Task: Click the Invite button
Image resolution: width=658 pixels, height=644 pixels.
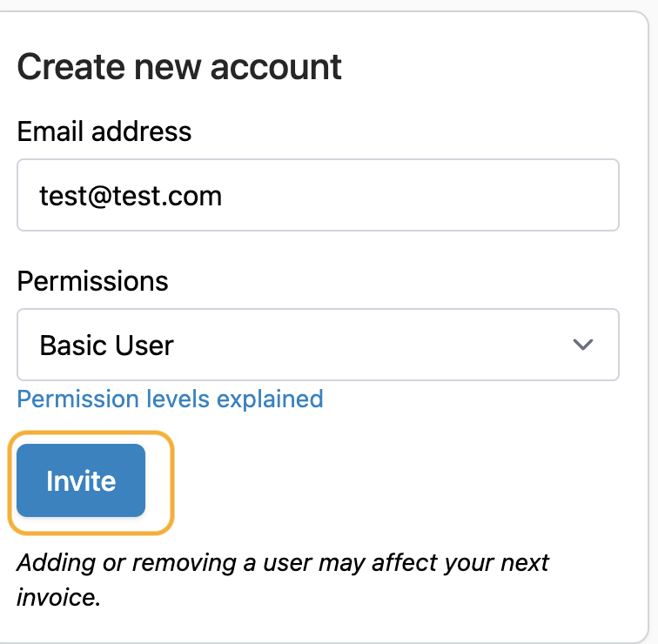Action: 81,480
